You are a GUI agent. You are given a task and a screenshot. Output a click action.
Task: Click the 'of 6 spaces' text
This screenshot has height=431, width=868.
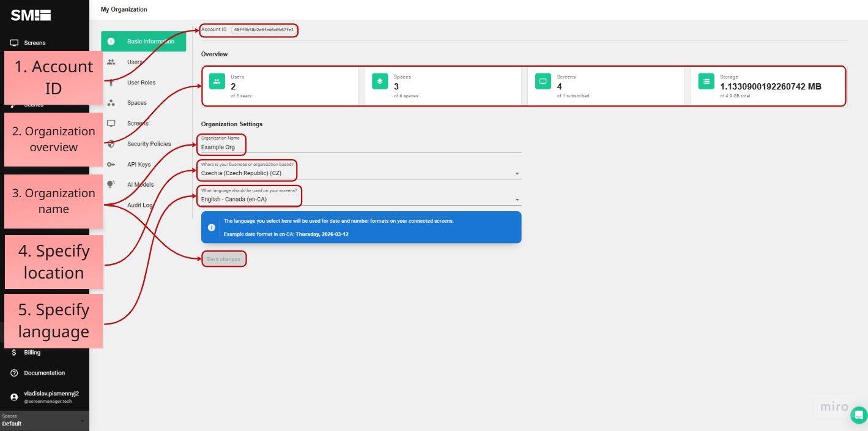[x=406, y=96]
